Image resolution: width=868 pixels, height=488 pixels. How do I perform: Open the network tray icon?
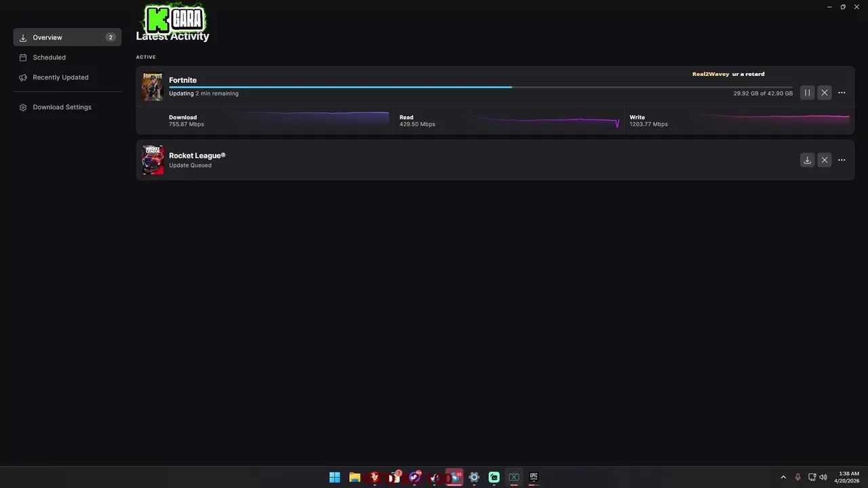click(812, 477)
